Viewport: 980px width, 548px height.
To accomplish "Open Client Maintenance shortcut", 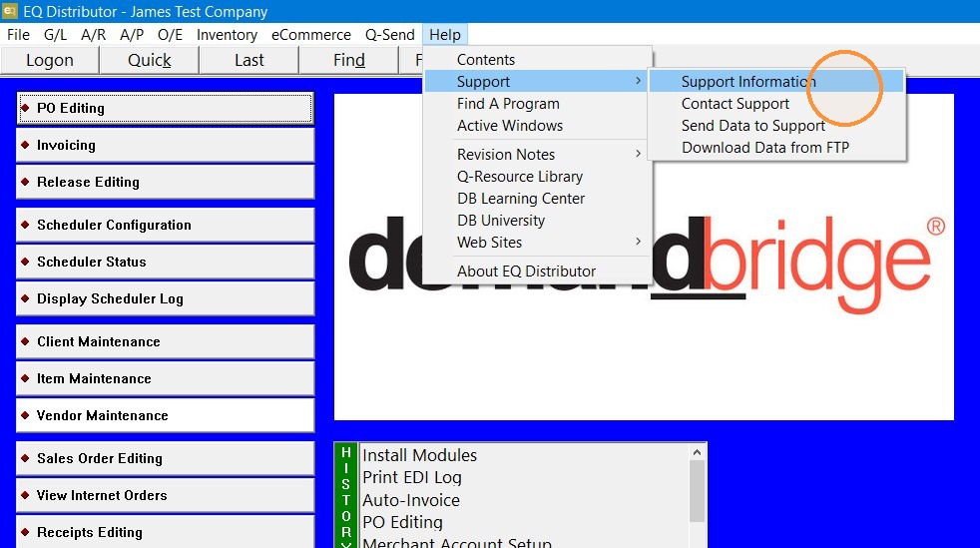I will click(165, 341).
